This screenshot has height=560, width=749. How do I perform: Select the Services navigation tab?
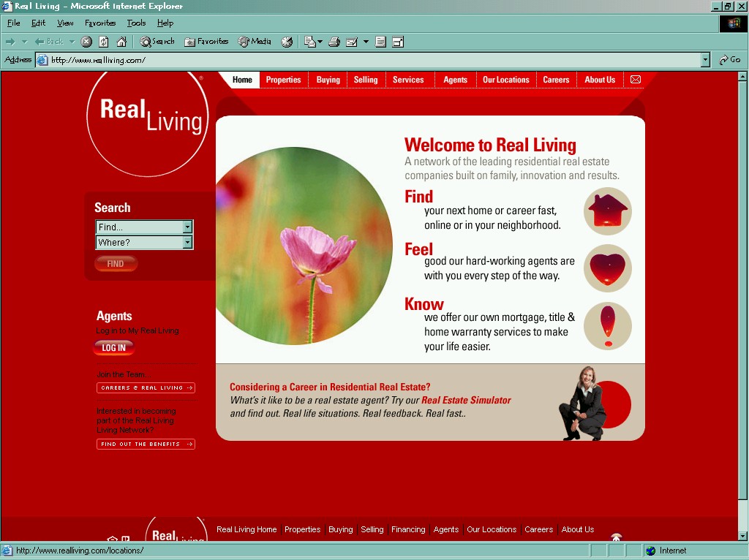click(408, 80)
